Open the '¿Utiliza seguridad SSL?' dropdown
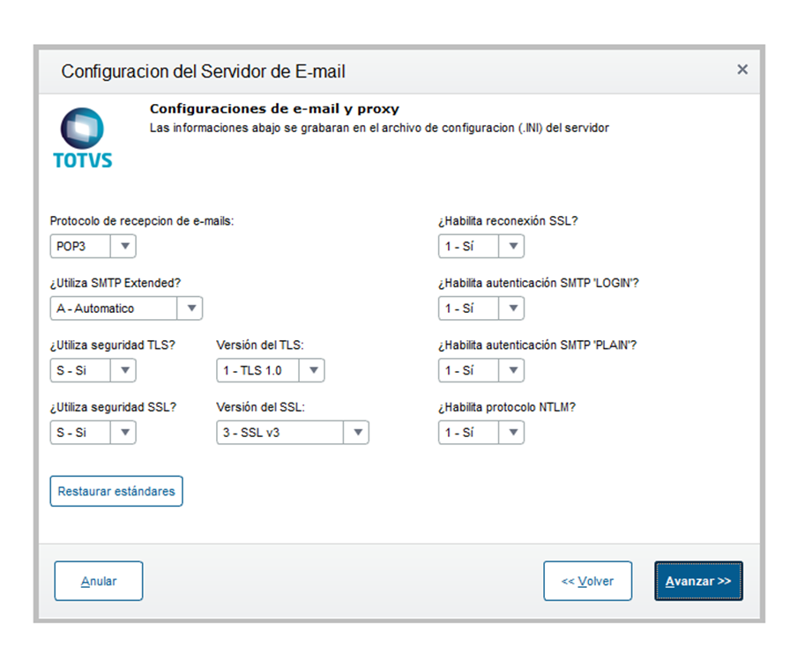 (123, 433)
